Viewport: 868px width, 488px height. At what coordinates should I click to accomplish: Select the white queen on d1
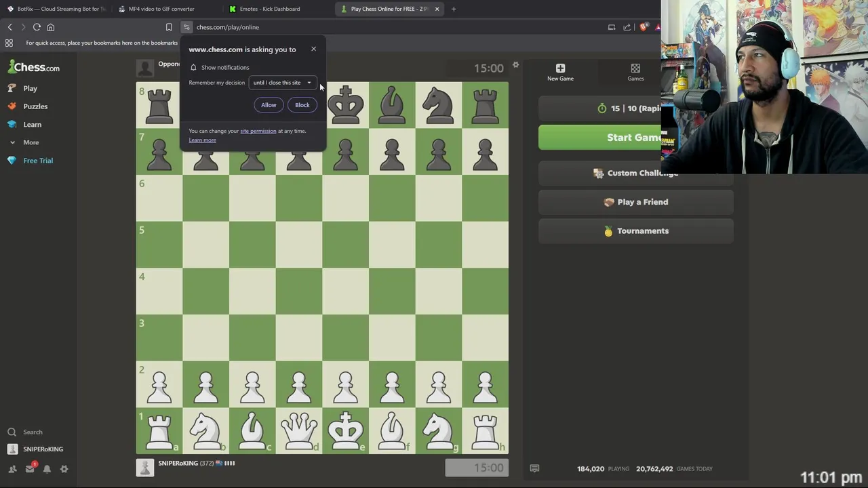pos(299,431)
